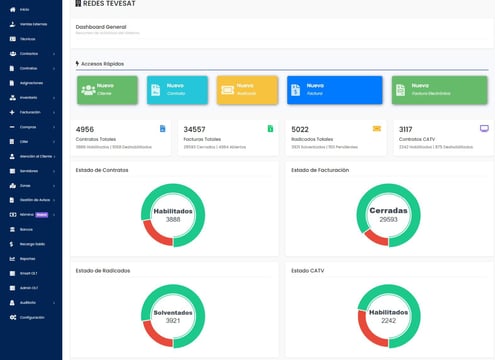This screenshot has width=503, height=360.
Task: Expand the Contactos submenu chevron
Action: (x=54, y=54)
